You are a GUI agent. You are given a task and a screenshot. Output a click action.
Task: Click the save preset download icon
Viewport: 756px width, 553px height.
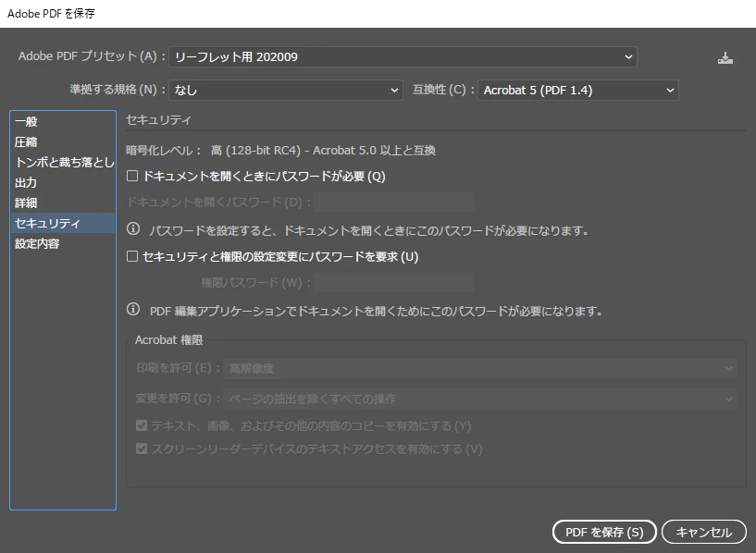coord(725,58)
